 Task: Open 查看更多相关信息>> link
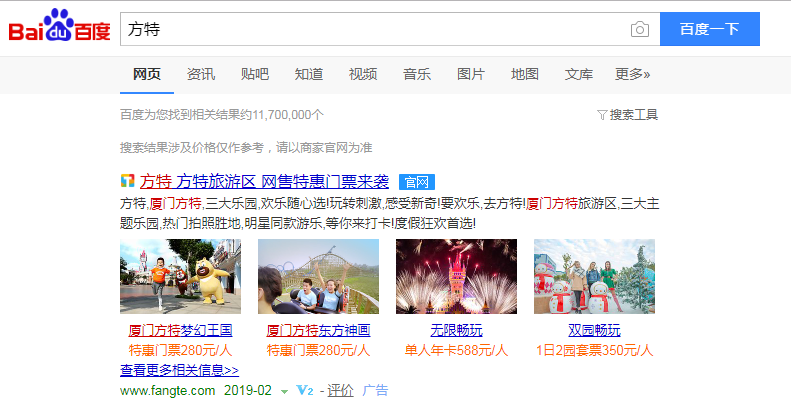(179, 370)
